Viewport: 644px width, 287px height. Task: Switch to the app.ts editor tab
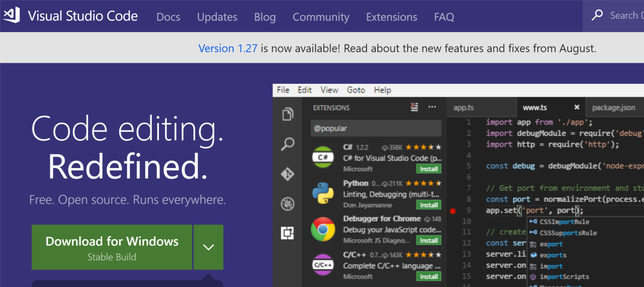tap(463, 107)
